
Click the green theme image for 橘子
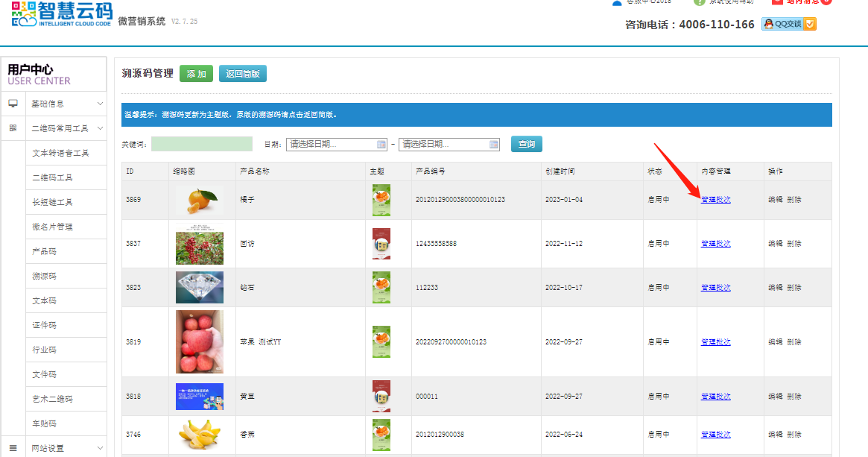point(381,200)
